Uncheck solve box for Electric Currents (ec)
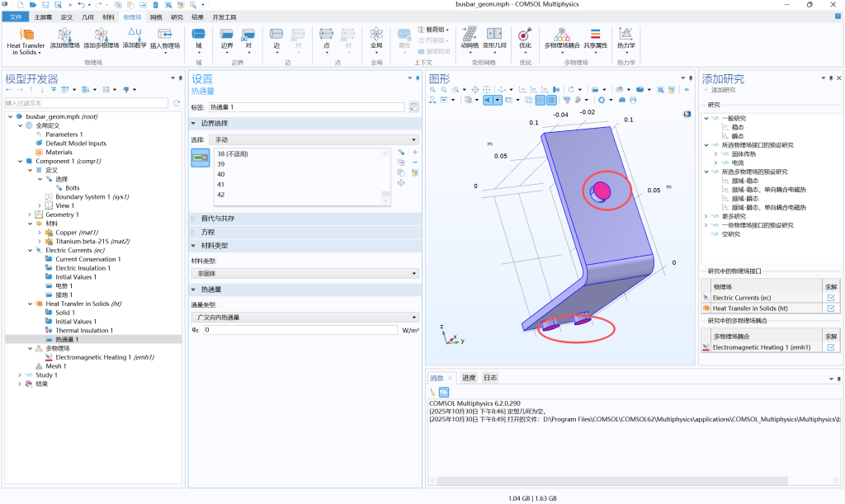 831,298
